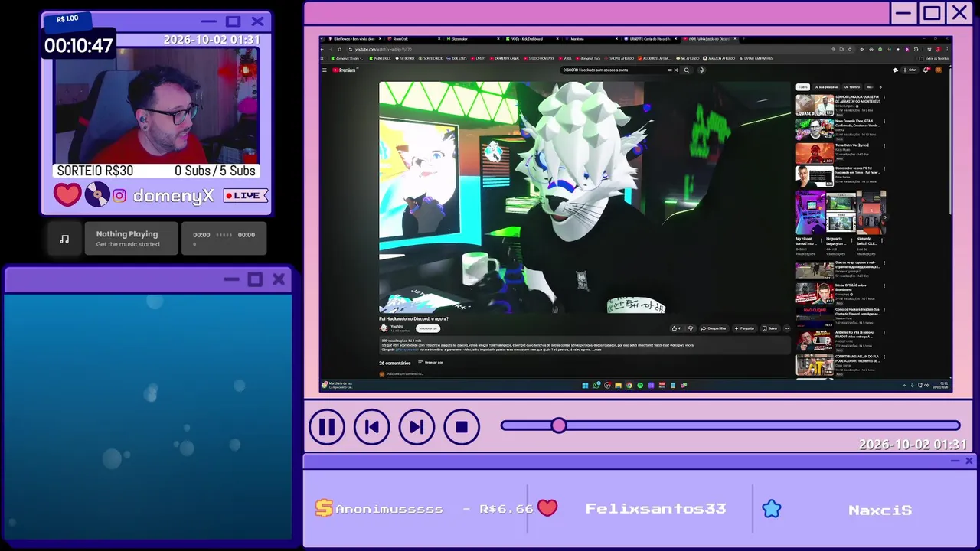Click the Windows Start button in taskbar
980x551 pixels.
tap(585, 385)
